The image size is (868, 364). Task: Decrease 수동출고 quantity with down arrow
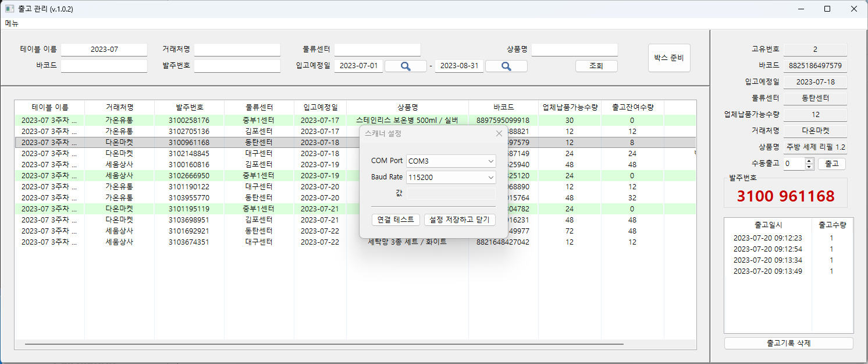(x=809, y=167)
